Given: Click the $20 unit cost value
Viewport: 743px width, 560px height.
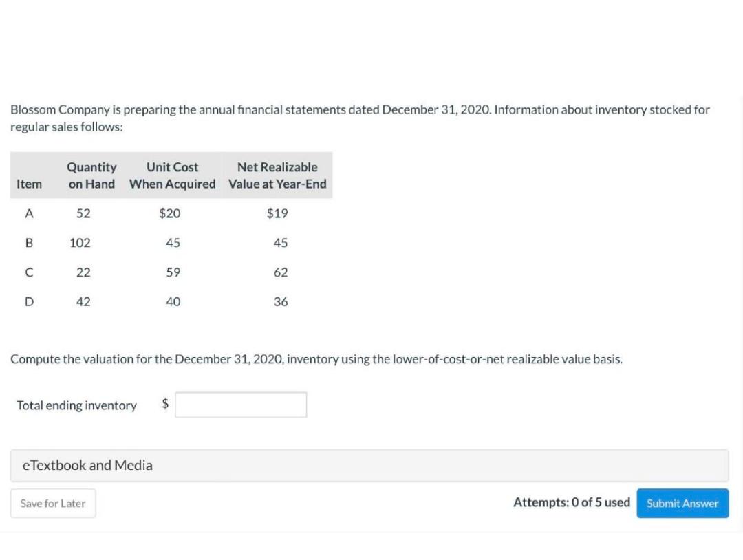Looking at the screenshot, I should point(169,213).
